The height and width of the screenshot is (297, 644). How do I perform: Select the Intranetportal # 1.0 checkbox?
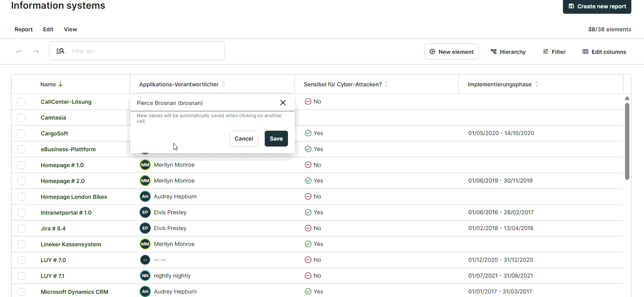tap(21, 213)
